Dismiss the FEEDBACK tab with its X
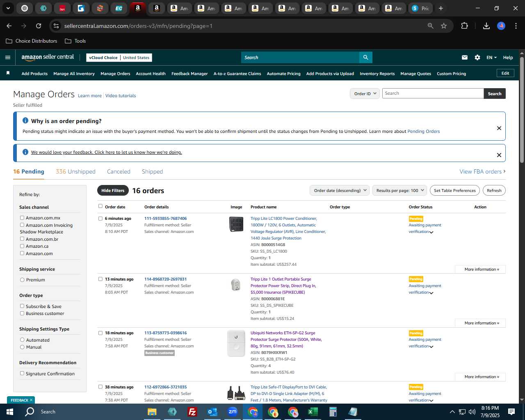The image size is (525, 420). pyautogui.click(x=31, y=400)
